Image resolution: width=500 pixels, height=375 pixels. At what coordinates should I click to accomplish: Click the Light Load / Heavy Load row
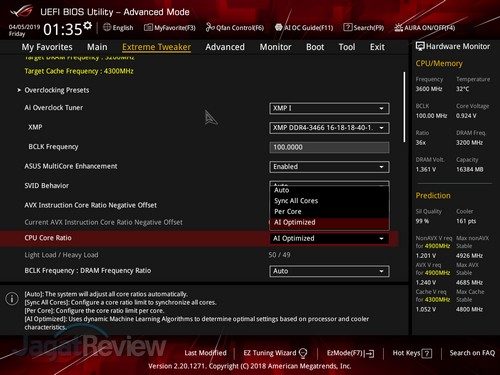click(200, 255)
